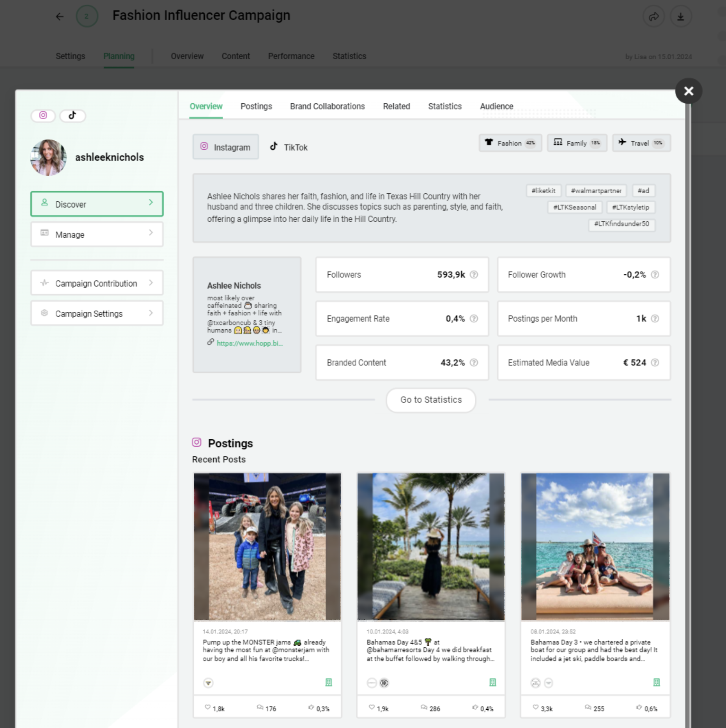Switch to the Audience tab
This screenshot has width=726, height=728.
click(496, 106)
